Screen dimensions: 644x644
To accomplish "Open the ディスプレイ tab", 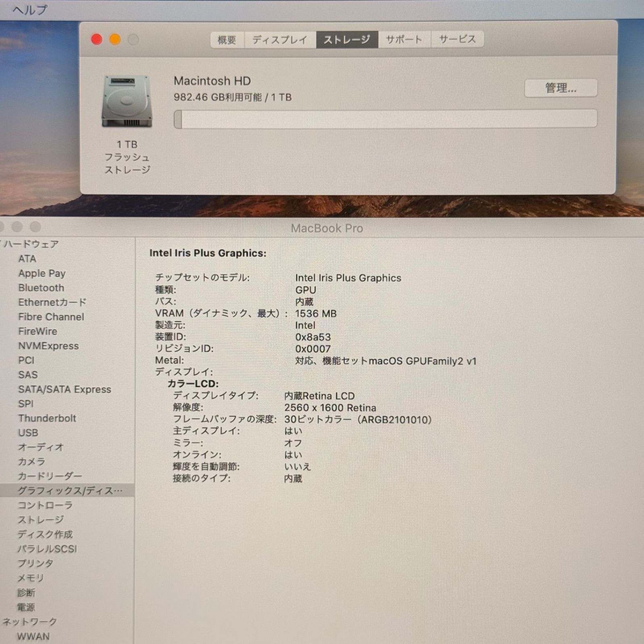I will [279, 39].
